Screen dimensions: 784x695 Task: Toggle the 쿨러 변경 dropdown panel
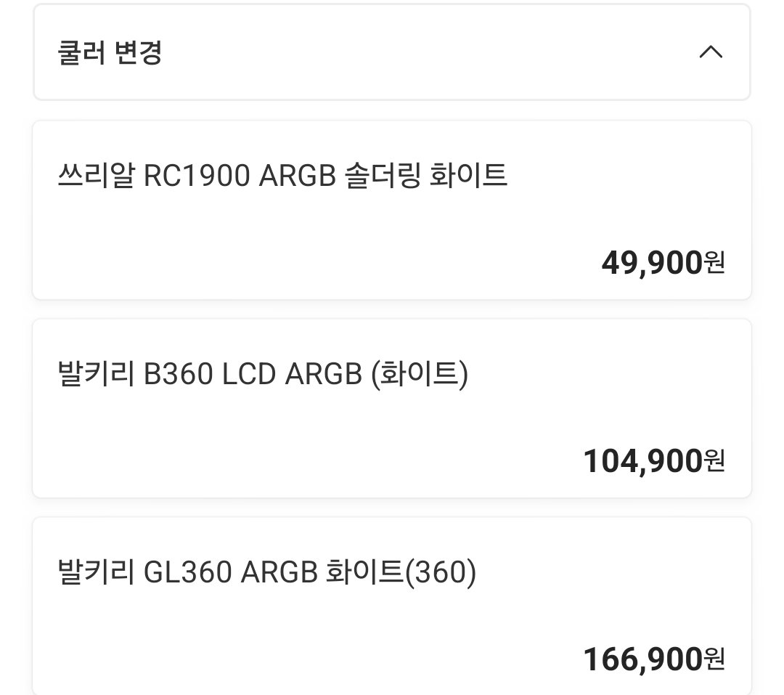click(392, 52)
